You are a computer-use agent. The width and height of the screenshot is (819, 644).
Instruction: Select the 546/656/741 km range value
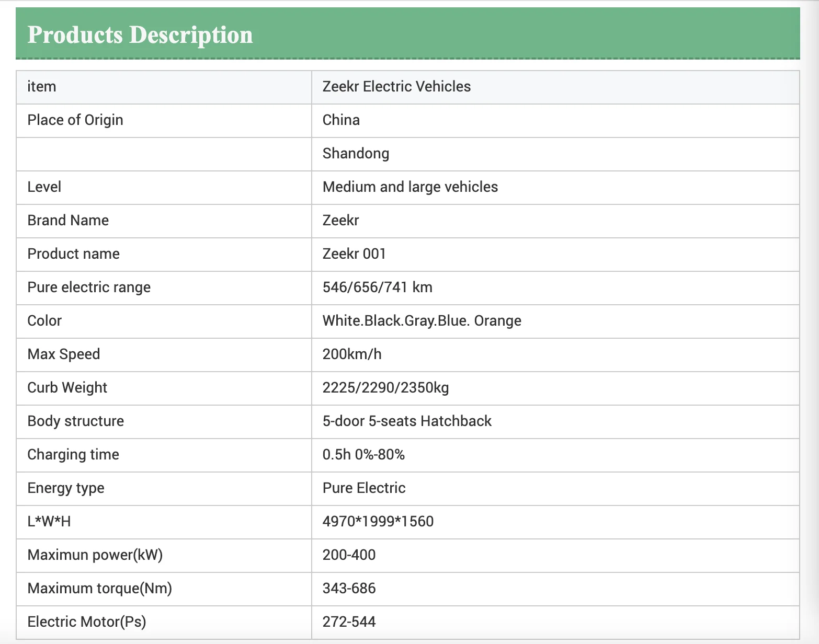pos(377,287)
